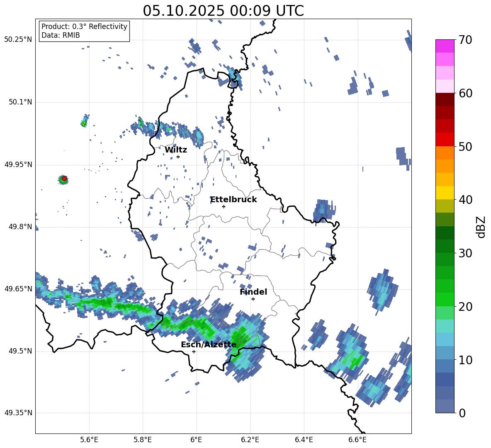Click the red radar site marker
The width and height of the screenshot is (491, 448).
64,179
